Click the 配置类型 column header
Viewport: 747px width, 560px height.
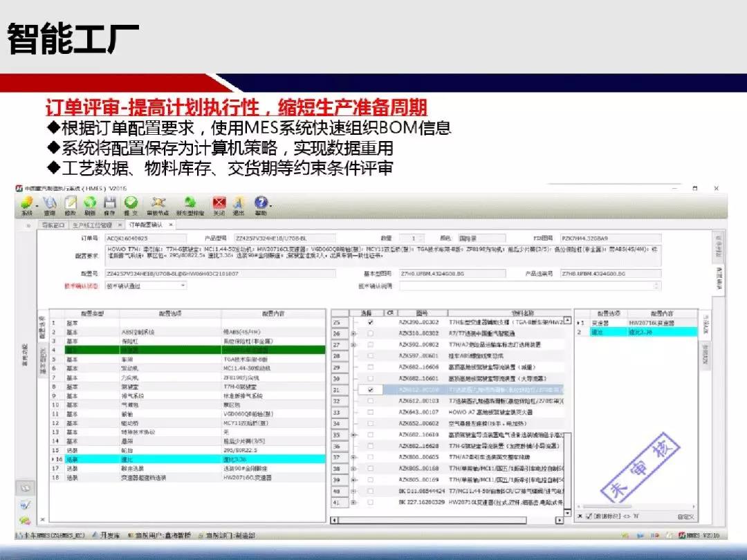tap(92, 313)
